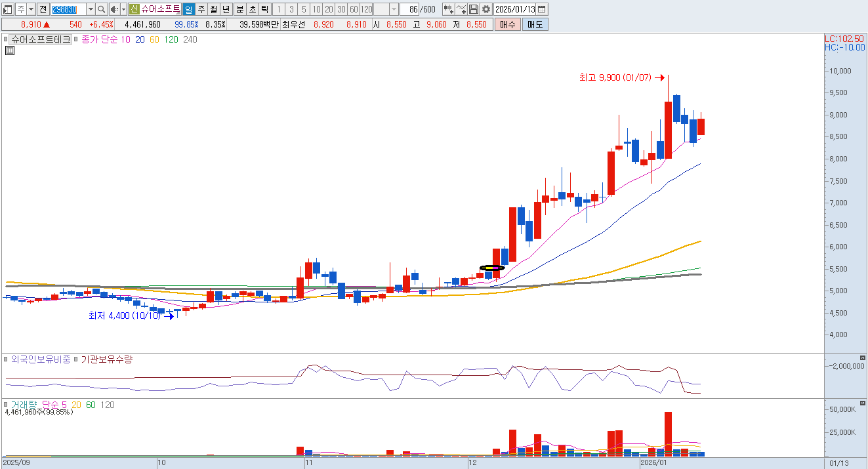Expand the stock code history dropdown
The image size is (868, 469).
pos(91,9)
